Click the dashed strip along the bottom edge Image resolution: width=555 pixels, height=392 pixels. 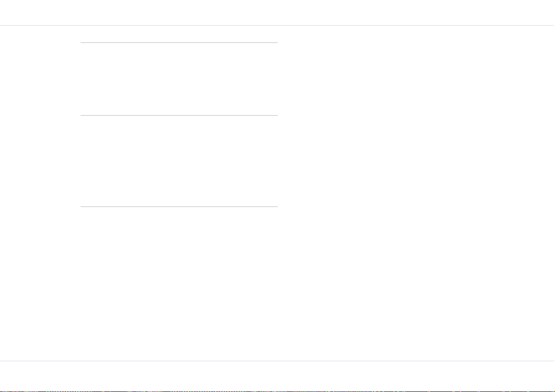pos(278,391)
